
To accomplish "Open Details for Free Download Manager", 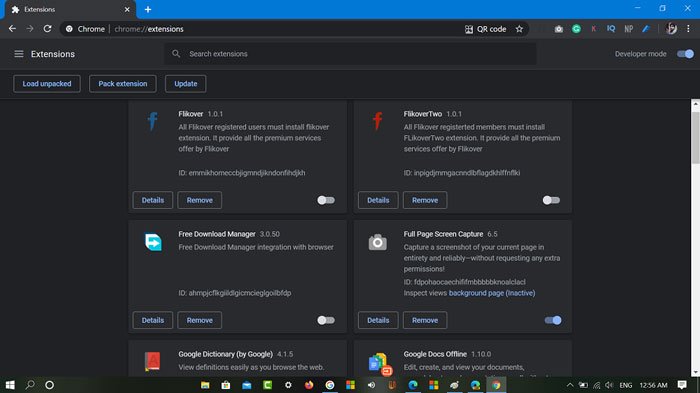I will [x=153, y=320].
